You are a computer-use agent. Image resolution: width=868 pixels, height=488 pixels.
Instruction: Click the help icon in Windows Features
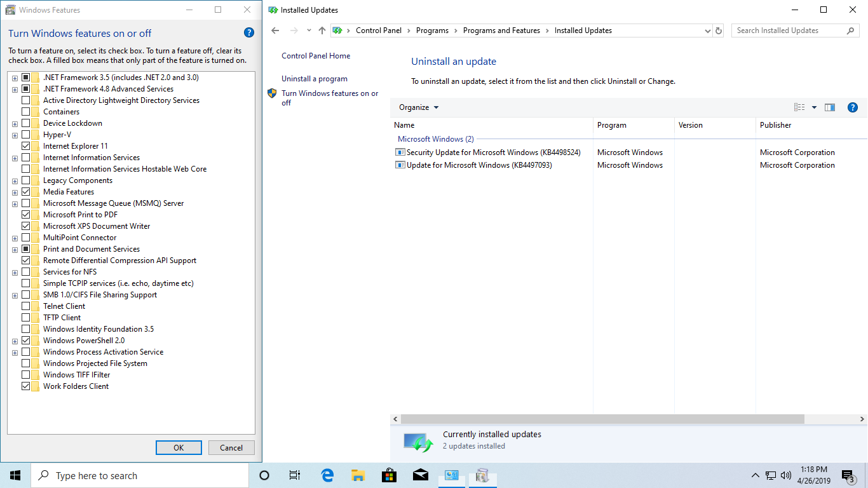(249, 33)
